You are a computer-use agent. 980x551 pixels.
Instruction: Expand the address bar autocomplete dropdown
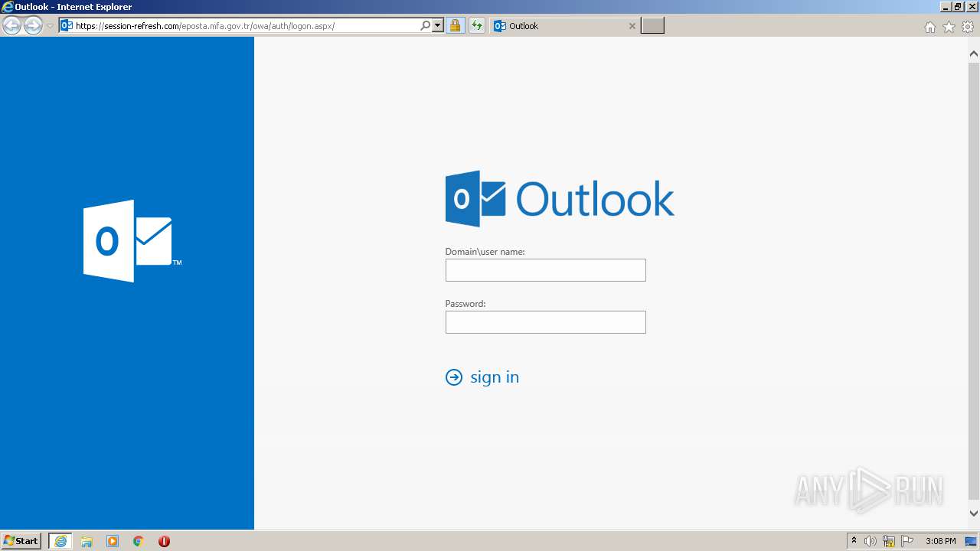point(438,26)
